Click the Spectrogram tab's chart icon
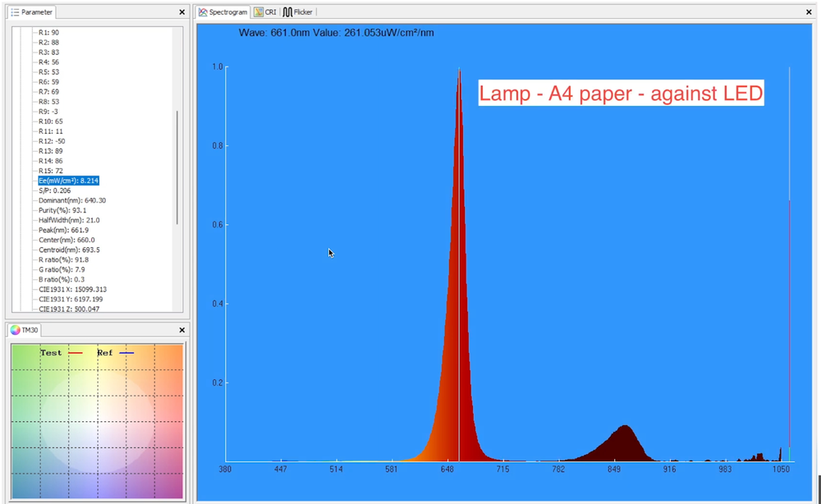This screenshot has height=504, width=821. (203, 11)
